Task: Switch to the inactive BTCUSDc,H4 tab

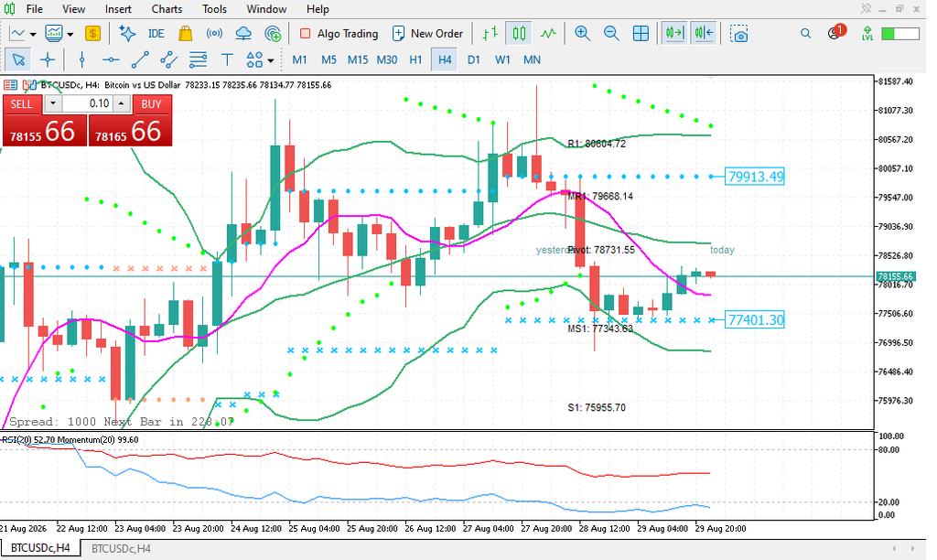Action: [x=121, y=548]
